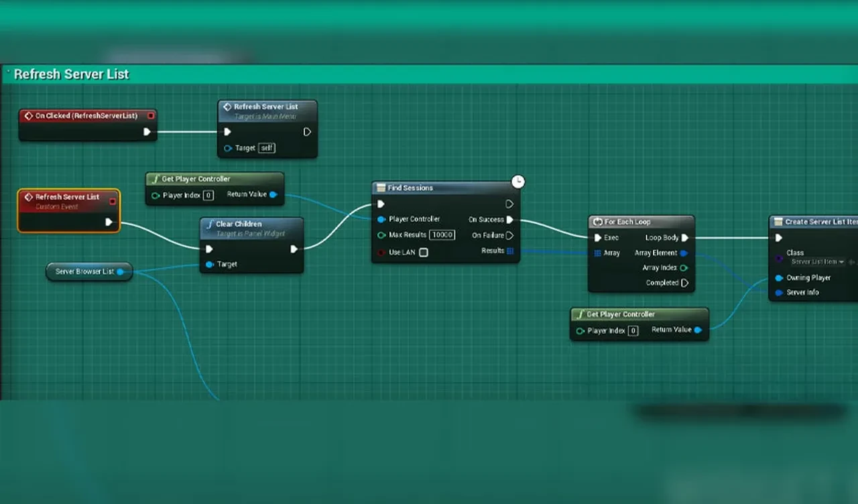This screenshot has height=504, width=858.
Task: Click the Owning Player input pin
Action: [x=779, y=278]
